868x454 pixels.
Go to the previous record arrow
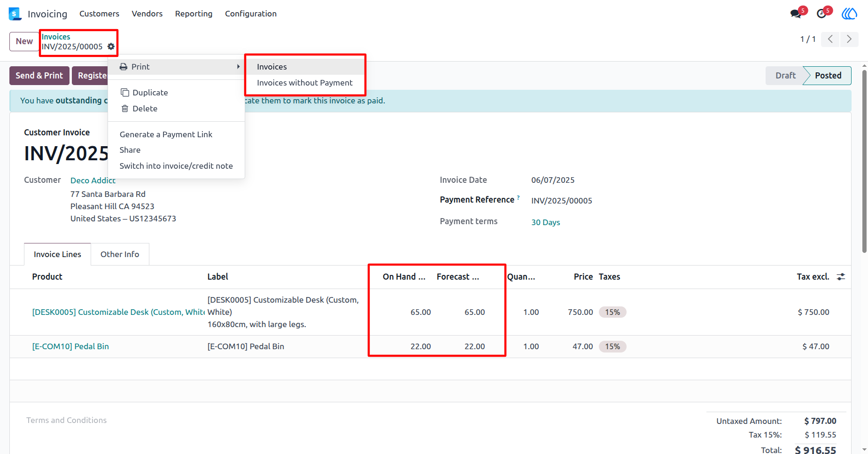(830, 39)
